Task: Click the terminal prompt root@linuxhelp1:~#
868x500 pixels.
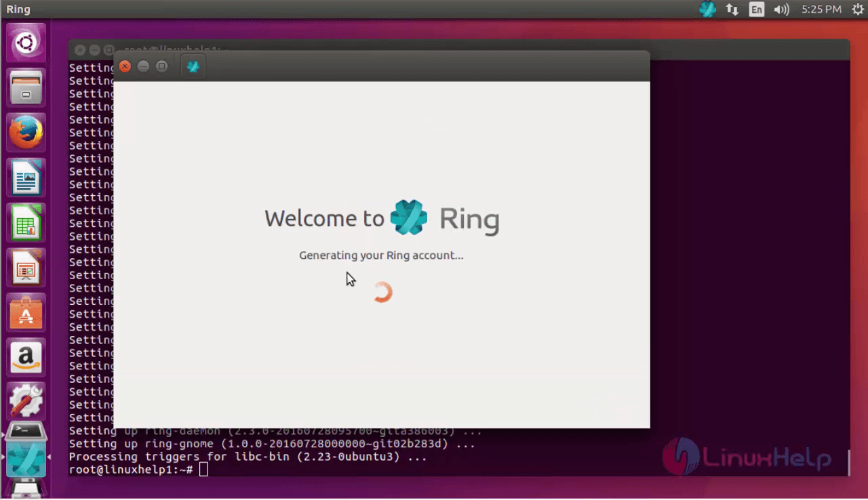Action: (x=131, y=470)
